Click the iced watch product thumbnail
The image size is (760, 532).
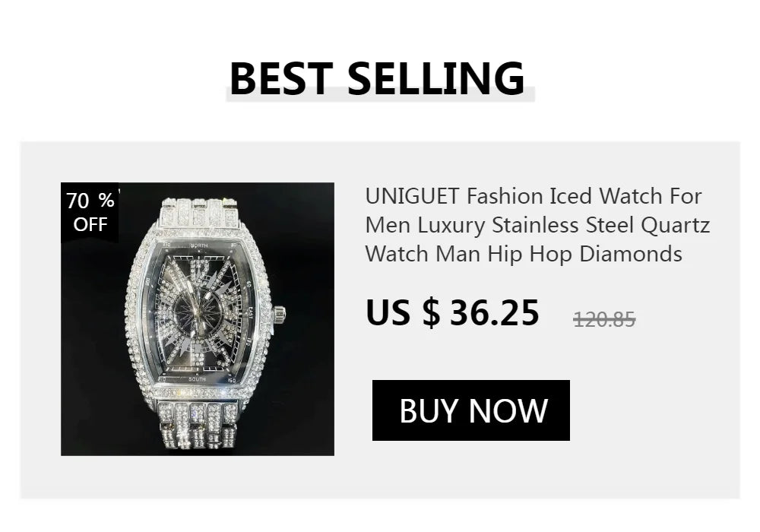(198, 318)
